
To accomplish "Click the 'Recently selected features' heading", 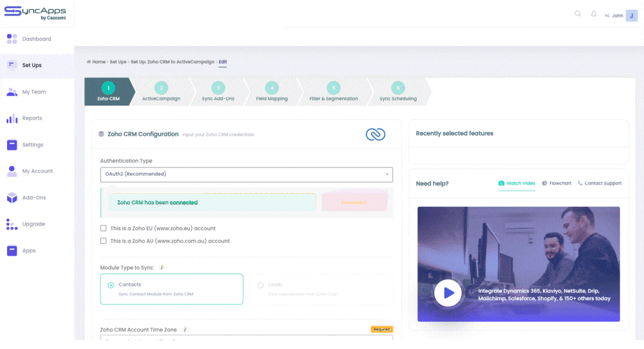I will tap(454, 133).
